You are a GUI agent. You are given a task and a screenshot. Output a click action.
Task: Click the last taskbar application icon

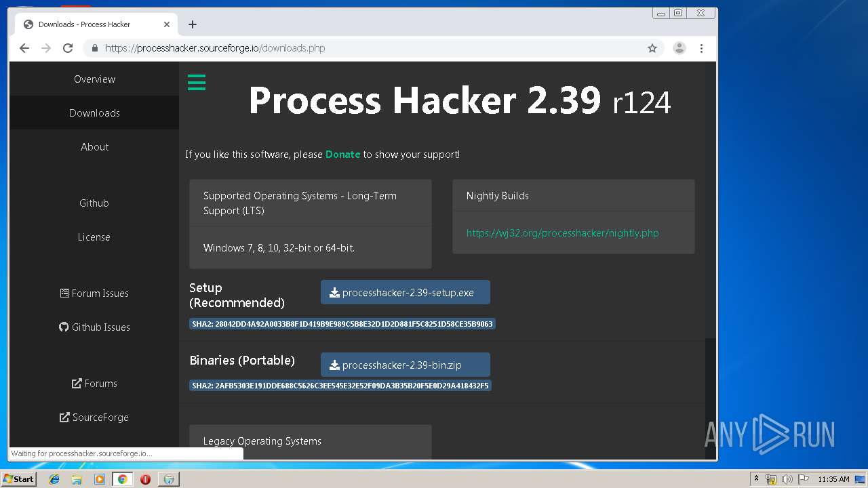pyautogui.click(x=169, y=479)
